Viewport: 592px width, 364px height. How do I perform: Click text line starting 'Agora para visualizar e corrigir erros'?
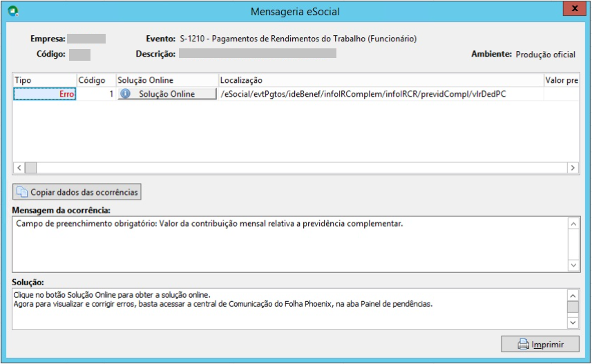(x=223, y=304)
